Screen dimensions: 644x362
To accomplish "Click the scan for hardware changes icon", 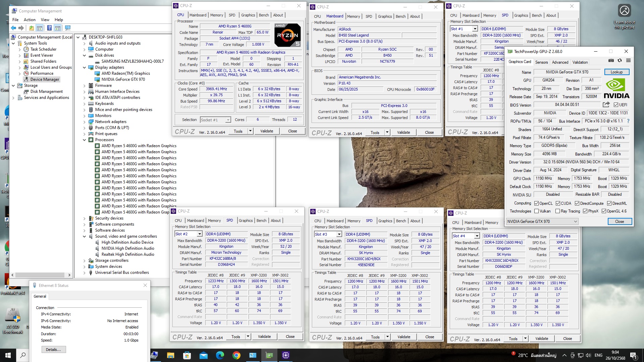I will (68, 28).
